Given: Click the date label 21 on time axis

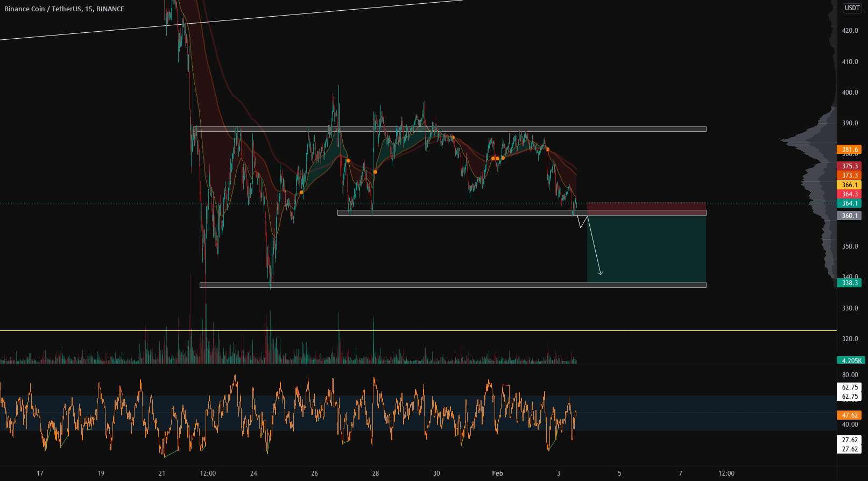Looking at the screenshot, I should (162, 473).
